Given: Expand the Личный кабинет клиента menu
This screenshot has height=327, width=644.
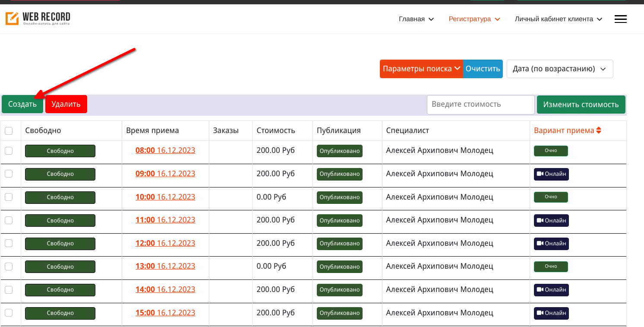Looking at the screenshot, I should tap(558, 19).
